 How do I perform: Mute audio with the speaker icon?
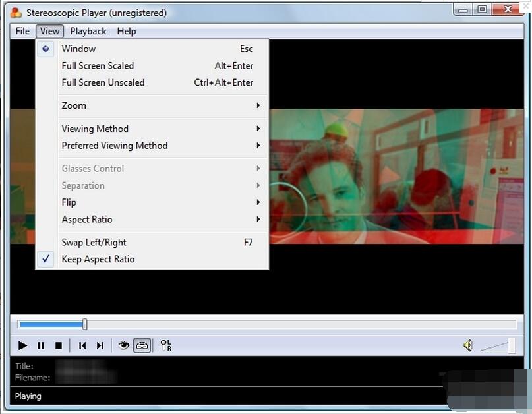[467, 345]
